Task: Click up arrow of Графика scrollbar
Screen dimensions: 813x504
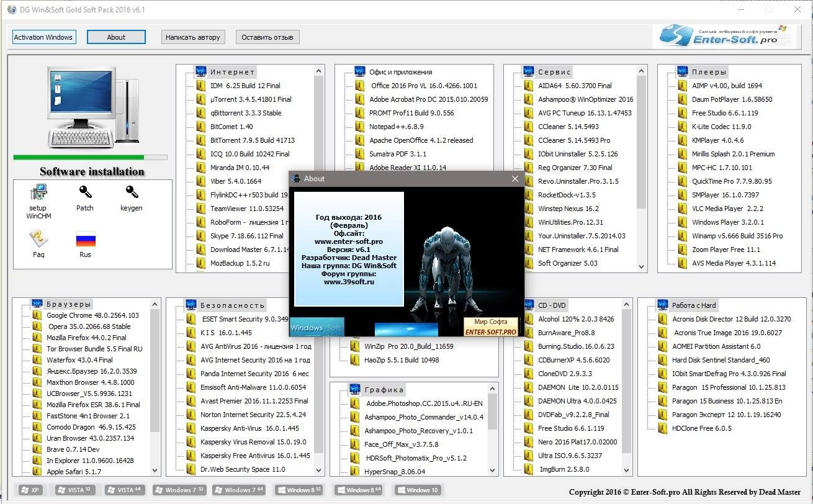Action: (x=493, y=388)
